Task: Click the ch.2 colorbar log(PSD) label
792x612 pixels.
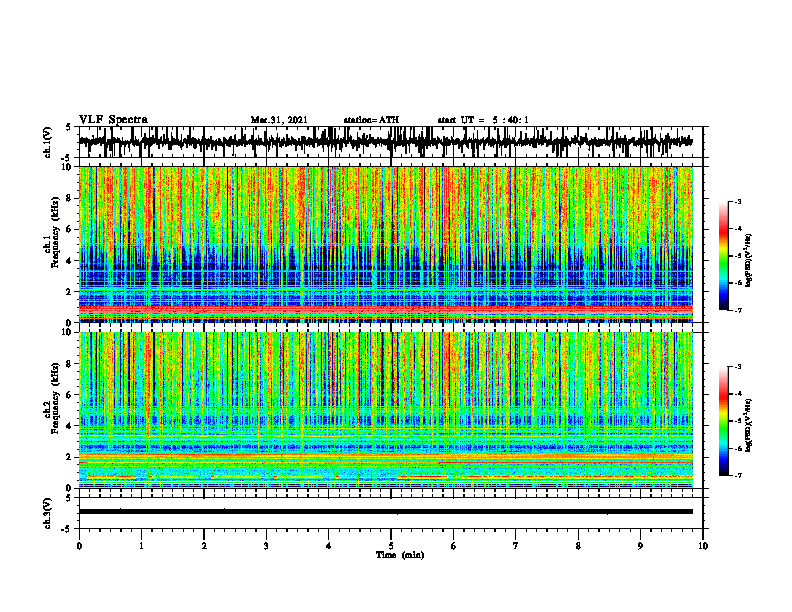Action: 749,425
